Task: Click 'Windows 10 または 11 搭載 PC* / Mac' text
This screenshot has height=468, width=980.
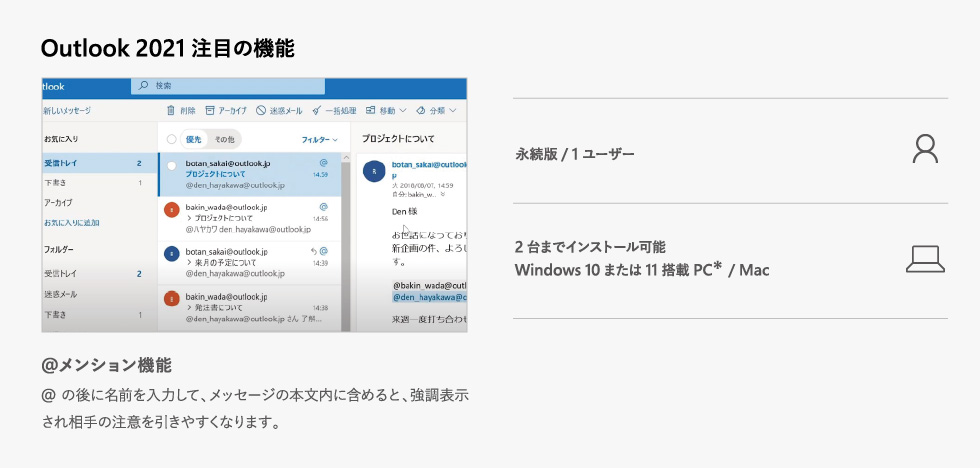Action: pos(642,270)
